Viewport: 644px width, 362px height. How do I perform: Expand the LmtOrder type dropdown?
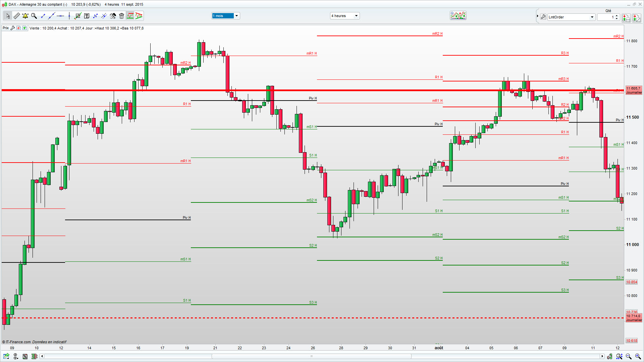(x=592, y=17)
